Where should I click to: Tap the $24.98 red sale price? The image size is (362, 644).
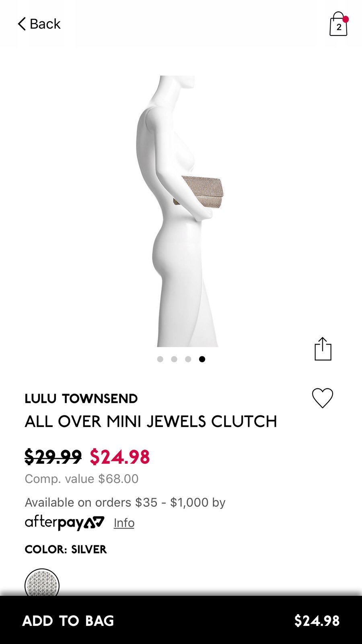(x=120, y=457)
